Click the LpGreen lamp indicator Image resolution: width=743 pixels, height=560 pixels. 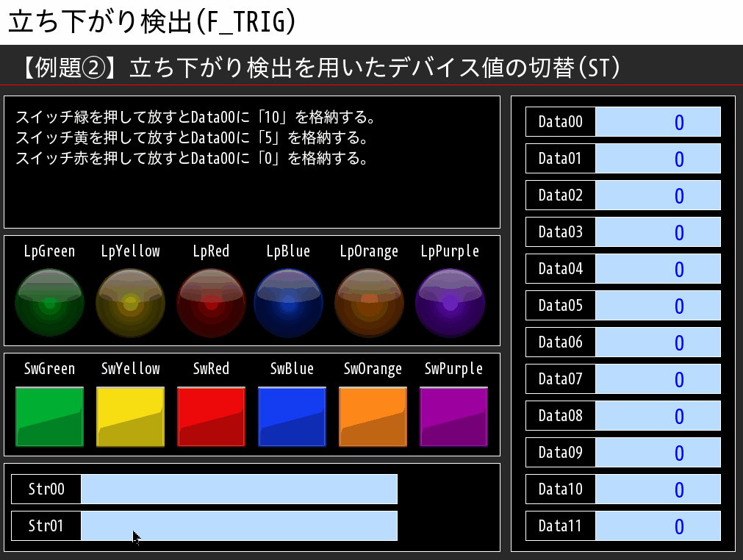click(50, 303)
